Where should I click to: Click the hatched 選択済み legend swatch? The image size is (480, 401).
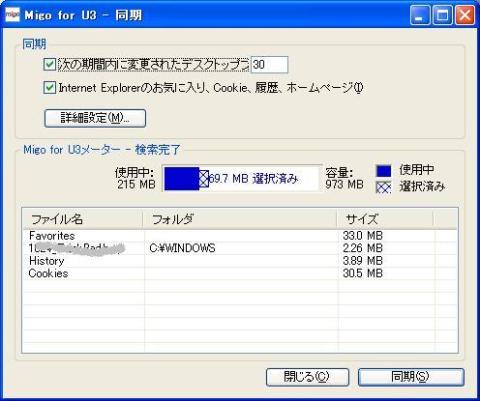(x=384, y=187)
